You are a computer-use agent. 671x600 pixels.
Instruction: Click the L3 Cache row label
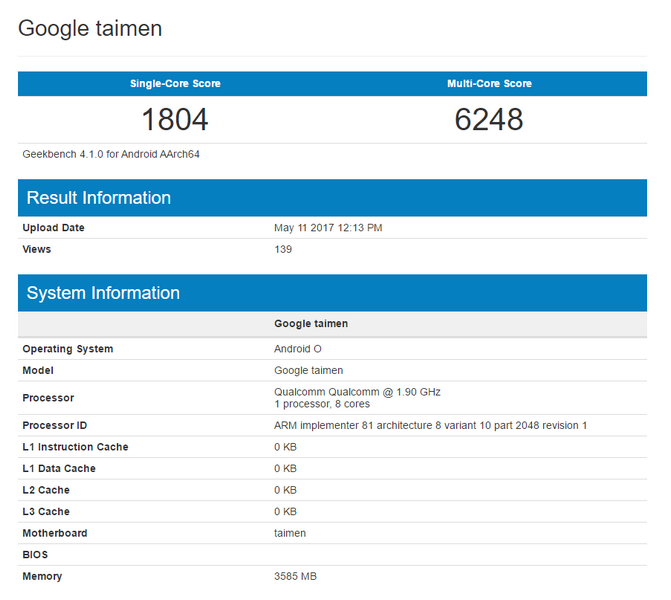point(46,512)
